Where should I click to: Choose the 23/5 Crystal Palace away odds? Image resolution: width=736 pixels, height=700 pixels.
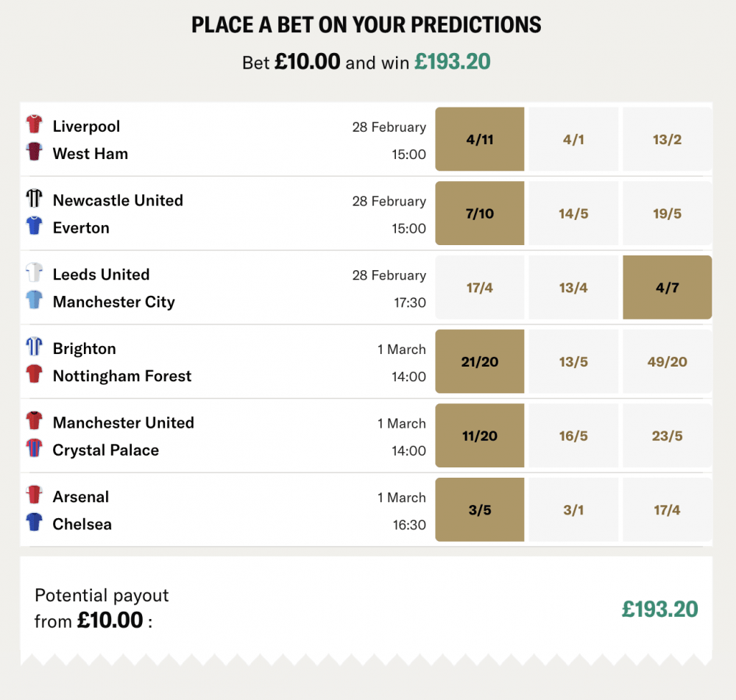[667, 436]
